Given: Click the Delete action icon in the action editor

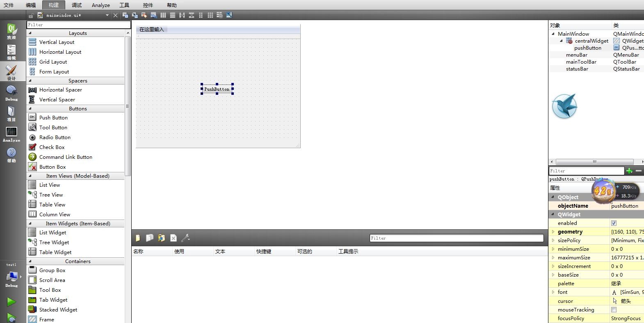Looking at the screenshot, I should (x=174, y=238).
